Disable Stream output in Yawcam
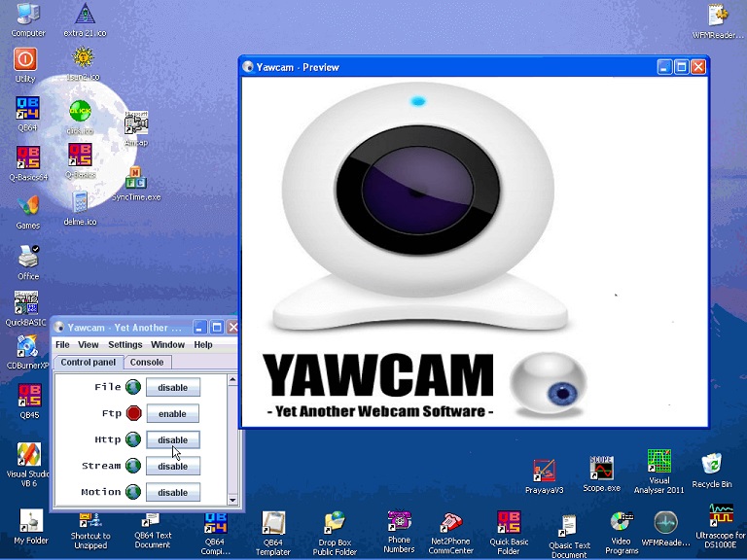The image size is (747, 560). point(172,466)
